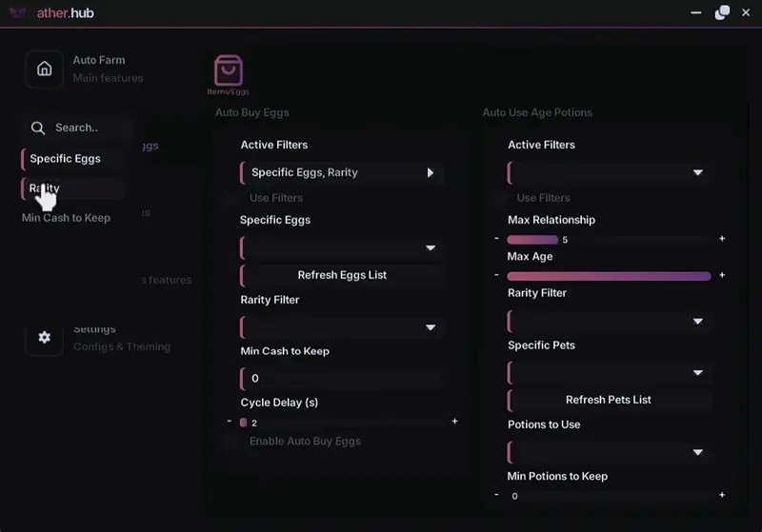Open Rarity Filter dropdown in Age Potions
This screenshot has width=762, height=532.
tap(610, 322)
